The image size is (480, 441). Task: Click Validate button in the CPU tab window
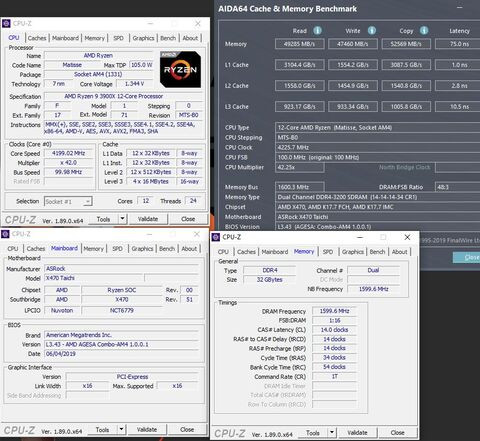tap(148, 219)
